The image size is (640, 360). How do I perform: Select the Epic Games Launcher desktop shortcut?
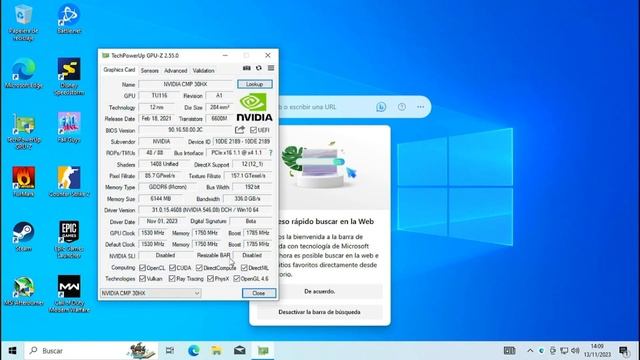(69, 240)
